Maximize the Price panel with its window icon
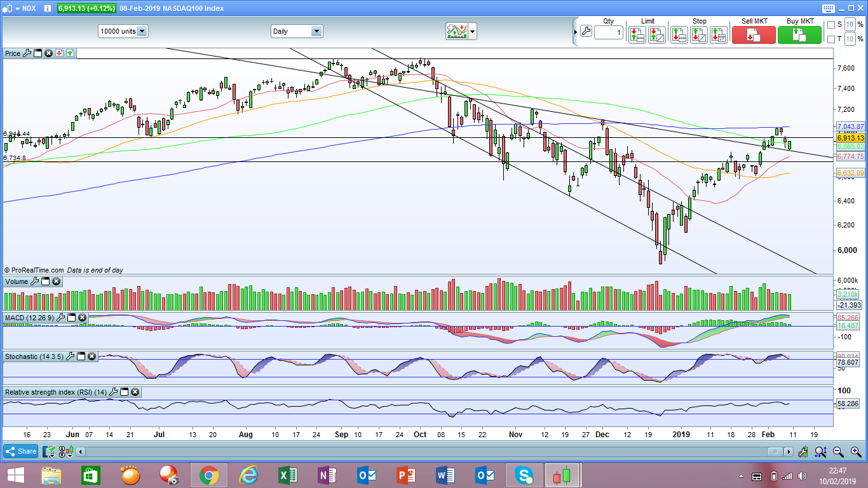The height and width of the screenshot is (488, 868). pyautogui.click(x=37, y=53)
